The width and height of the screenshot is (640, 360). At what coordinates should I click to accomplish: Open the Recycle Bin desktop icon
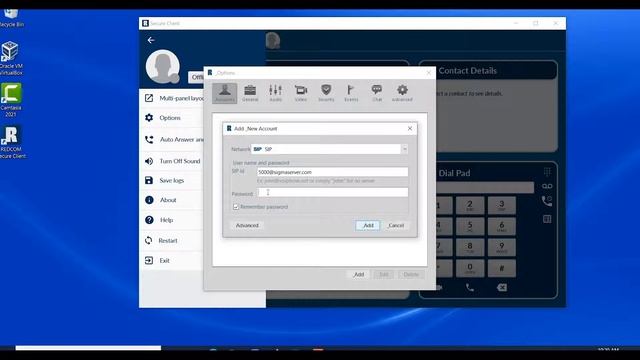point(11,18)
